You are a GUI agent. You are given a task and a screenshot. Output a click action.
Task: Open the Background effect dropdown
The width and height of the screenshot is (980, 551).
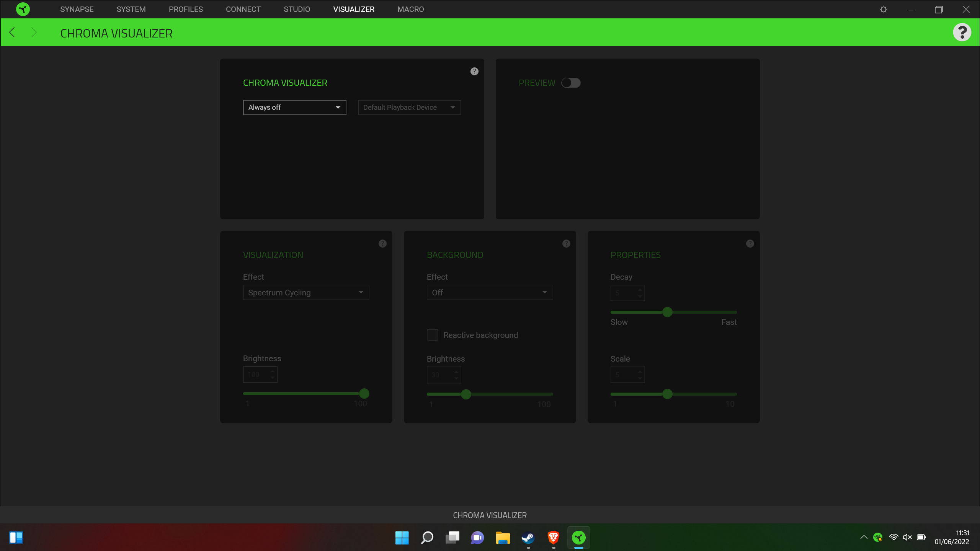pos(490,292)
